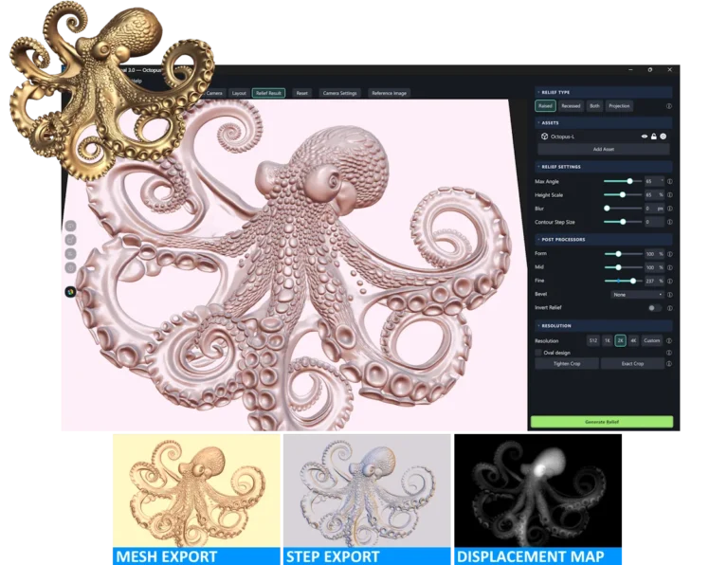Open the round settings icon on Octopus-L
This screenshot has width=728, height=565.
pyautogui.click(x=663, y=137)
